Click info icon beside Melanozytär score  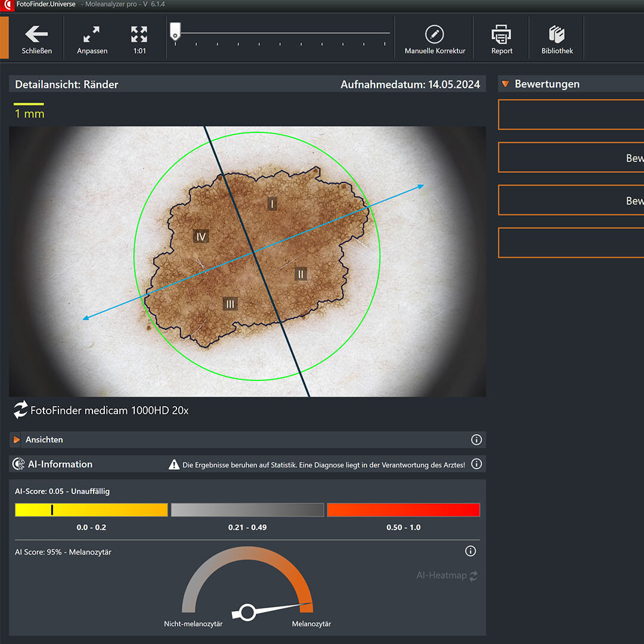[x=470, y=552]
